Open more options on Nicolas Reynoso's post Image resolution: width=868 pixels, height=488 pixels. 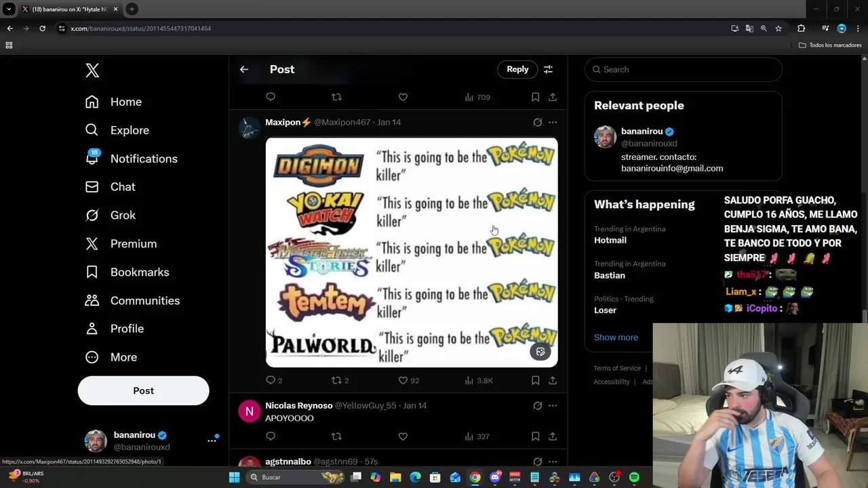(x=553, y=405)
